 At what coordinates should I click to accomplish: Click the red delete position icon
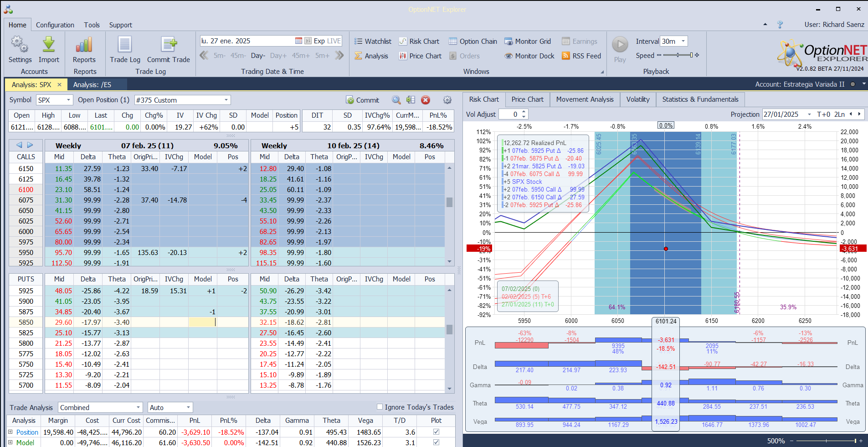[x=426, y=100]
